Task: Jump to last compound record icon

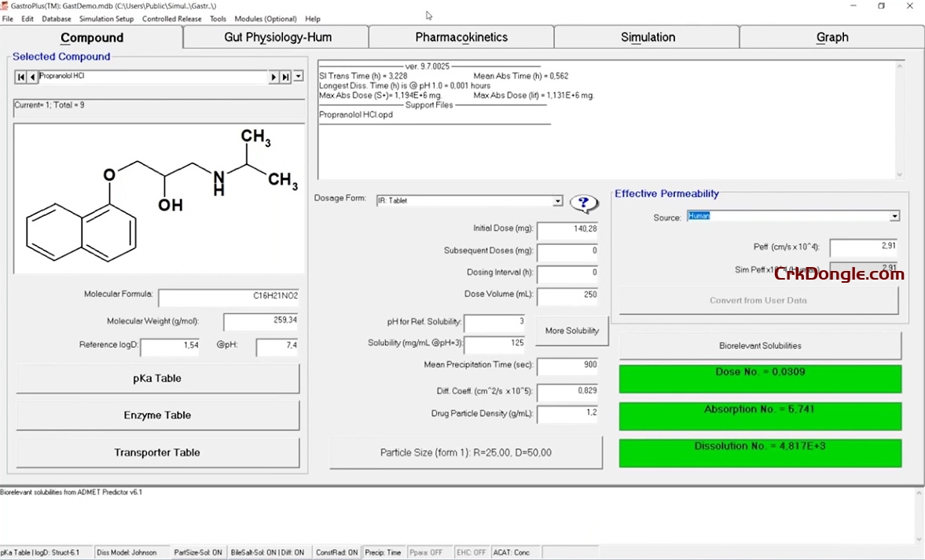Action: [286, 76]
